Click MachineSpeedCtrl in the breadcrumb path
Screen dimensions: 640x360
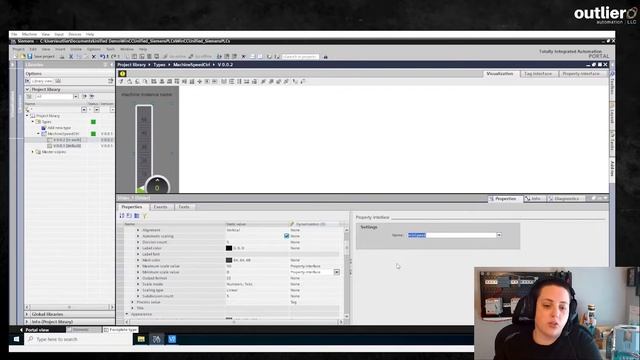tap(191, 65)
